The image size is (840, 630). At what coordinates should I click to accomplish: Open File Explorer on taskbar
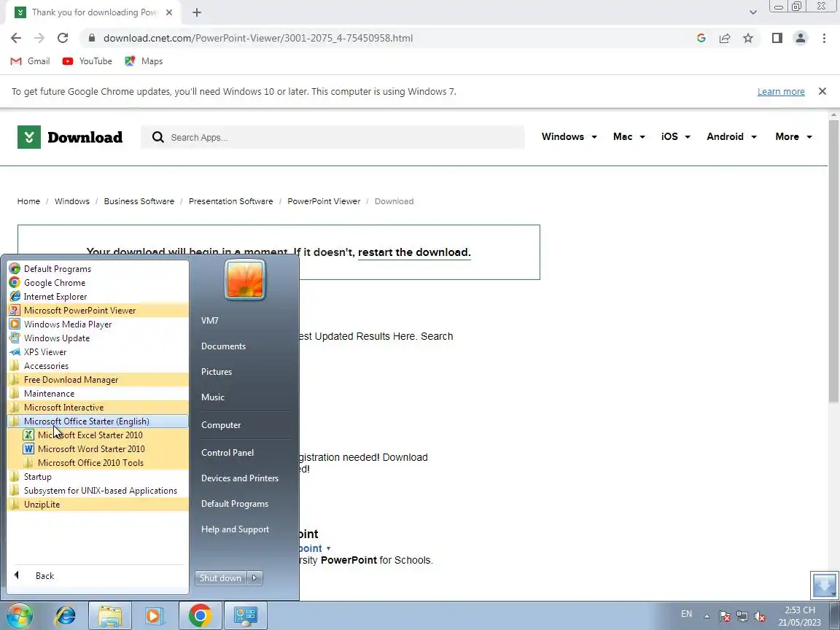[110, 615]
